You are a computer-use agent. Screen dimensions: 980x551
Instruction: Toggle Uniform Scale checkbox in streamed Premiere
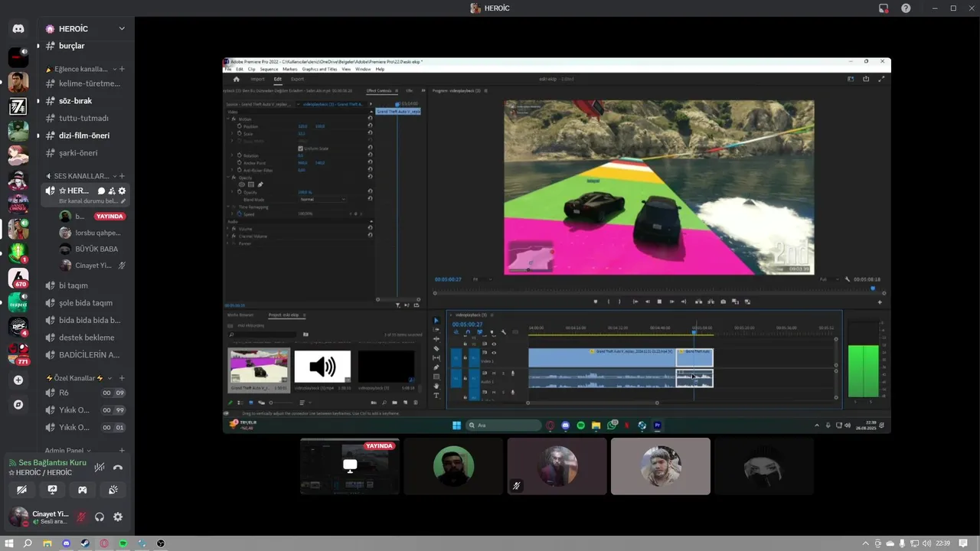click(x=300, y=148)
